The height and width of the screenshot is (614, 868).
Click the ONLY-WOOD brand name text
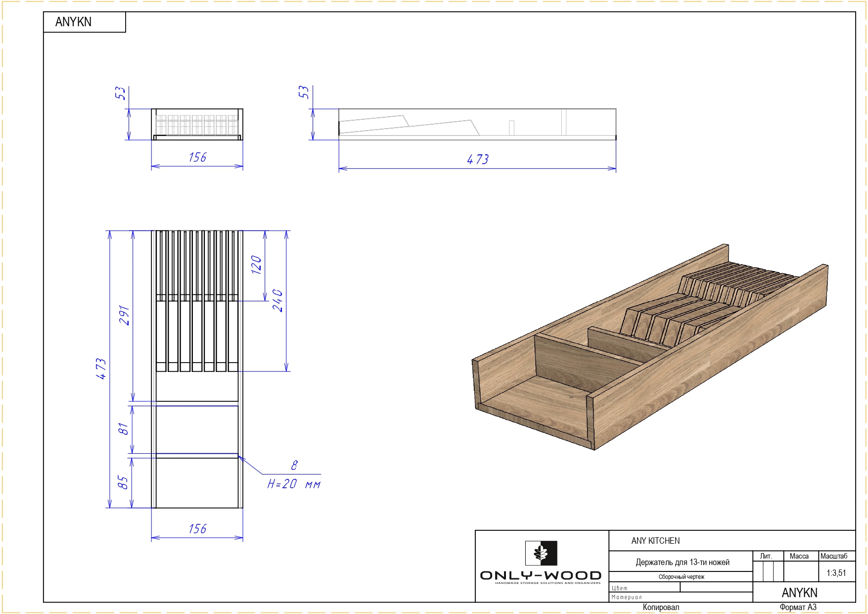(541, 575)
